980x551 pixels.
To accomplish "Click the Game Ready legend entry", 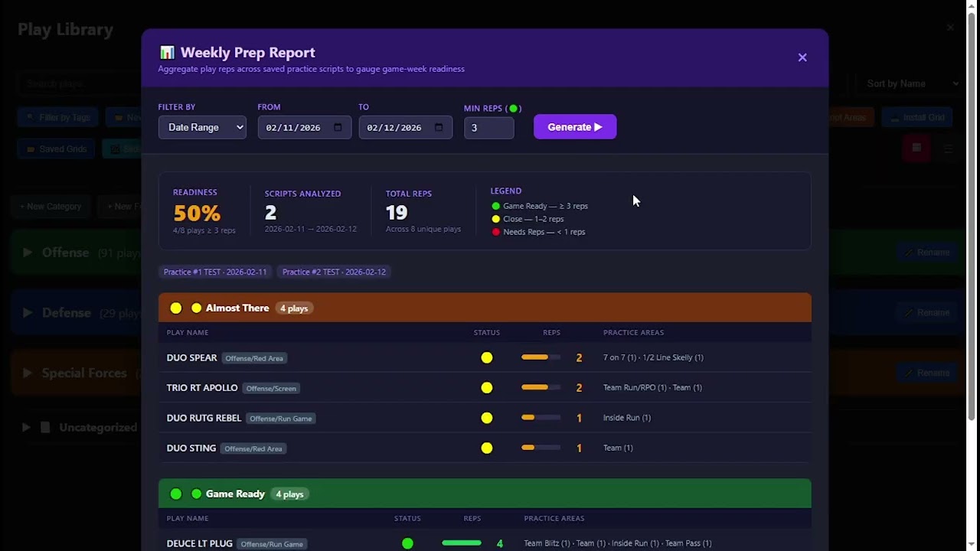I will click(540, 206).
